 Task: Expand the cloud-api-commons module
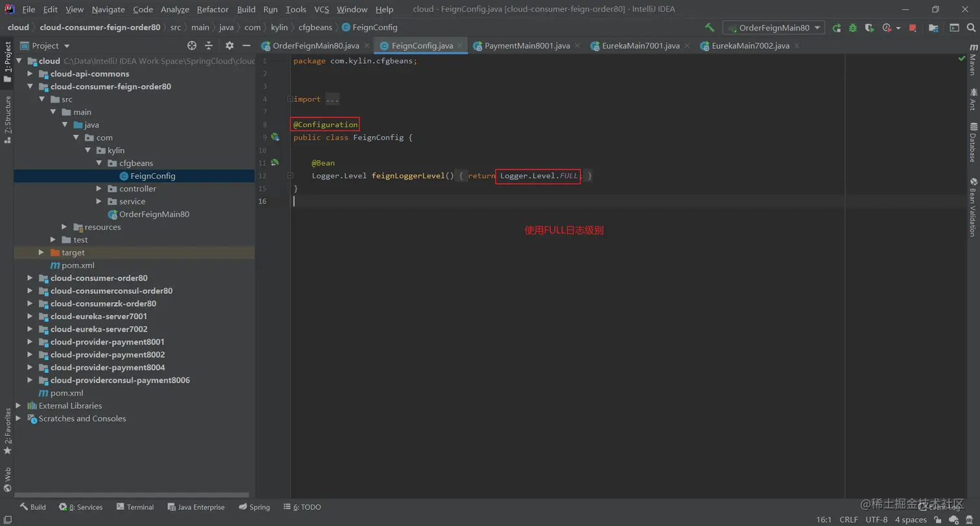coord(30,74)
